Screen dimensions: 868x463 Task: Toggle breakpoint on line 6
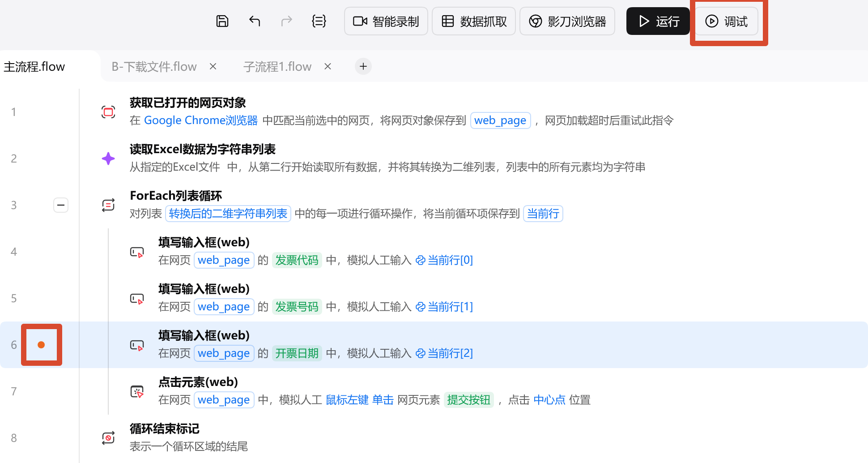(x=41, y=345)
